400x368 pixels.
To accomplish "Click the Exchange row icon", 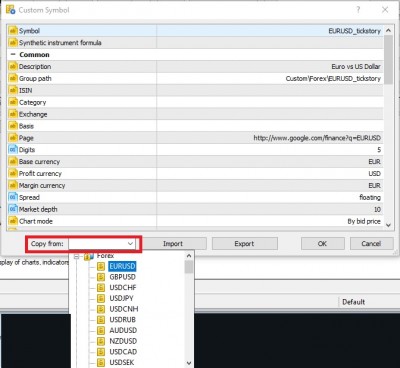I will [x=13, y=114].
